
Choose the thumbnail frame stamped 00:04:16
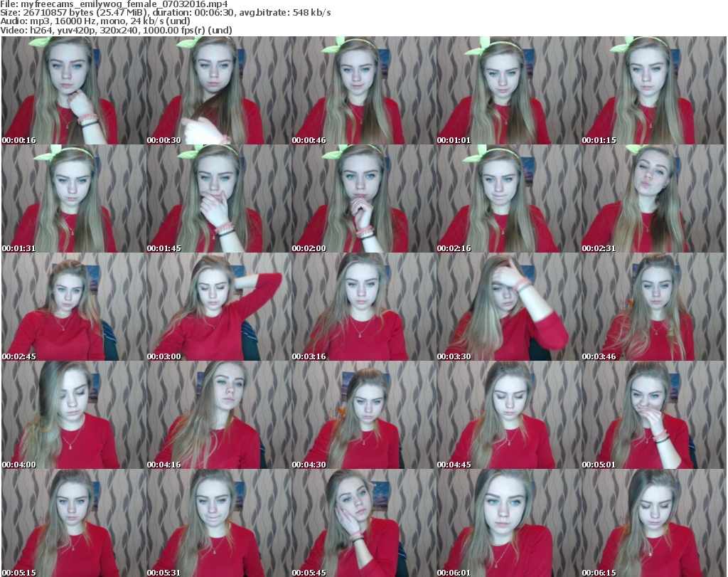[x=219, y=415]
